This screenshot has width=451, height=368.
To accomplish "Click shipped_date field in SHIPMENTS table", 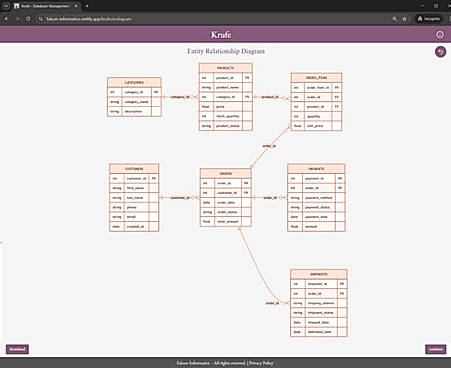I will [x=319, y=322].
